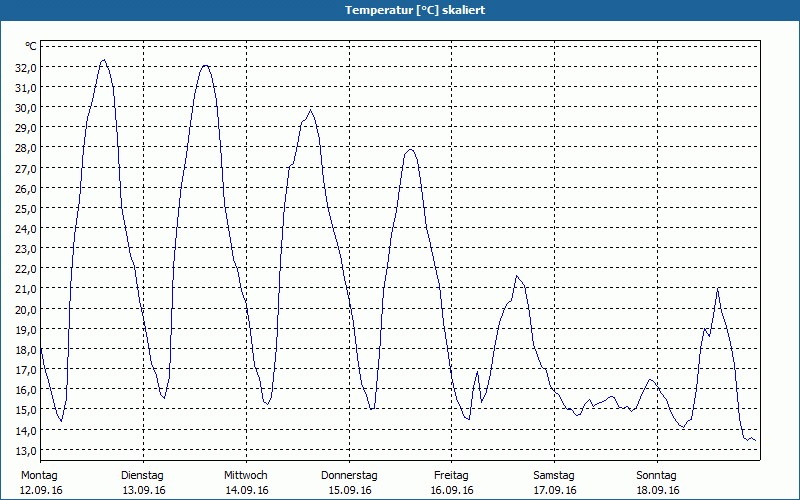The image size is (800, 500).
Task: Select the °C unit label on the y-axis
Action: [x=31, y=46]
